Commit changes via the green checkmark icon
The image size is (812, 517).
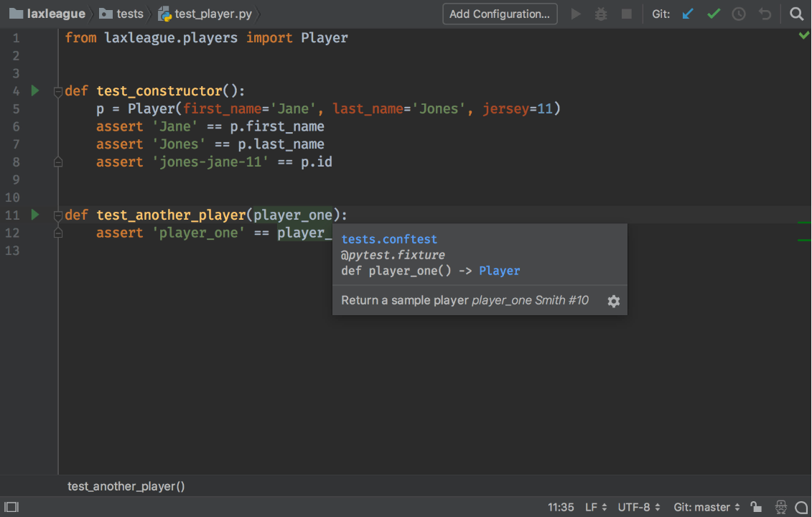point(713,14)
